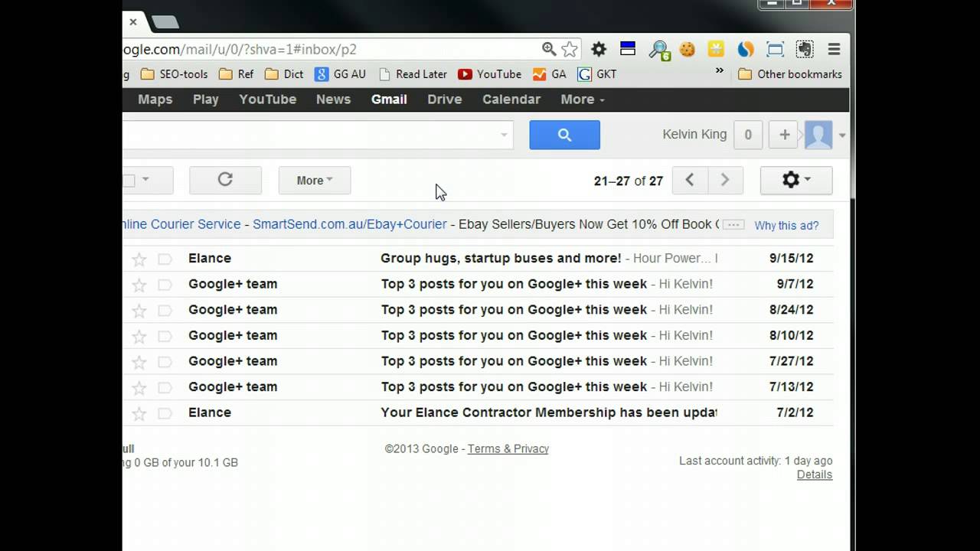Open the GA analytics bookmark
980x551 pixels.
coord(550,74)
